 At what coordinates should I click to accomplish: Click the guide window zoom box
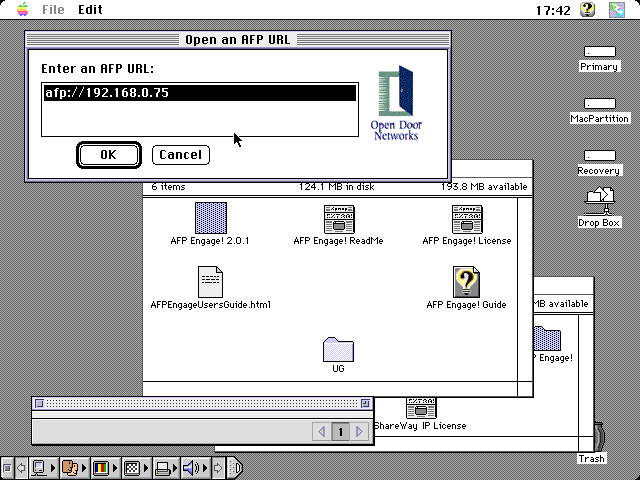tap(365, 403)
